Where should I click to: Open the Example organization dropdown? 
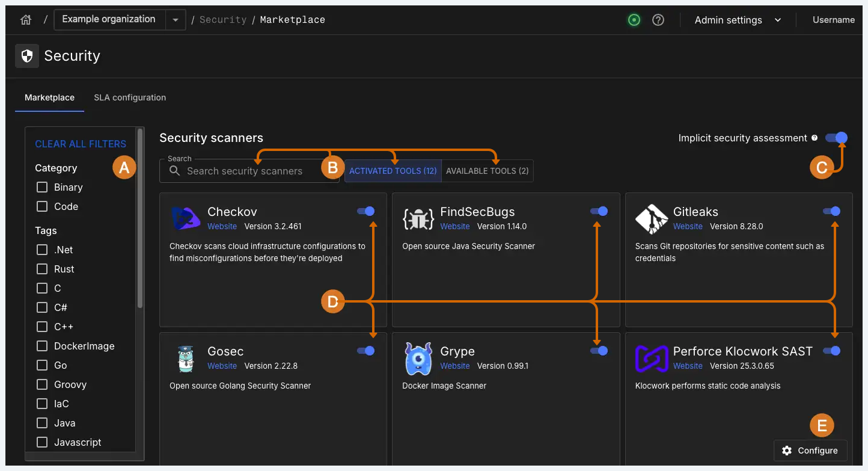click(175, 20)
